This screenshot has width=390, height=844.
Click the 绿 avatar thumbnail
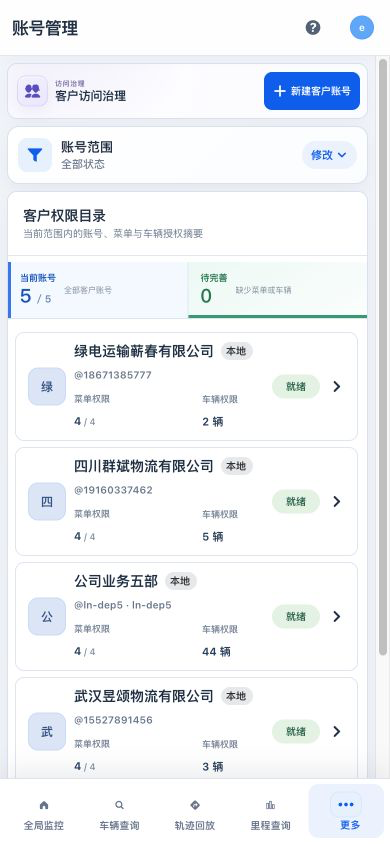tap(47, 386)
